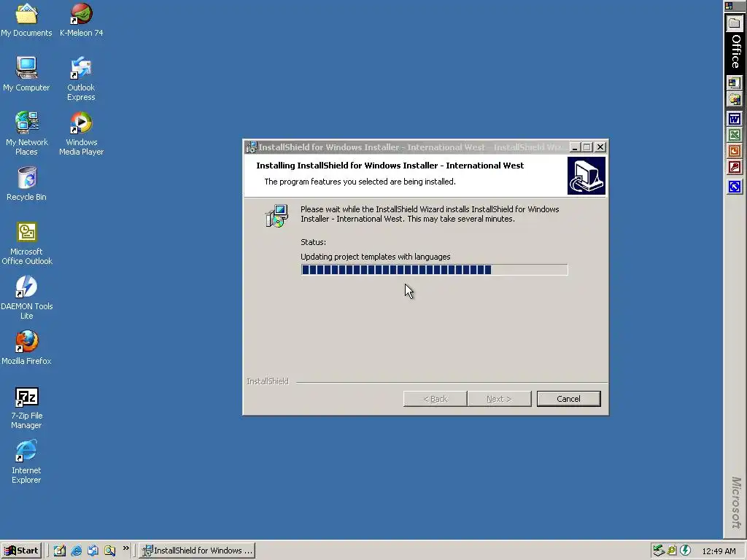Expand the quick launch overflow chevron

point(125,548)
